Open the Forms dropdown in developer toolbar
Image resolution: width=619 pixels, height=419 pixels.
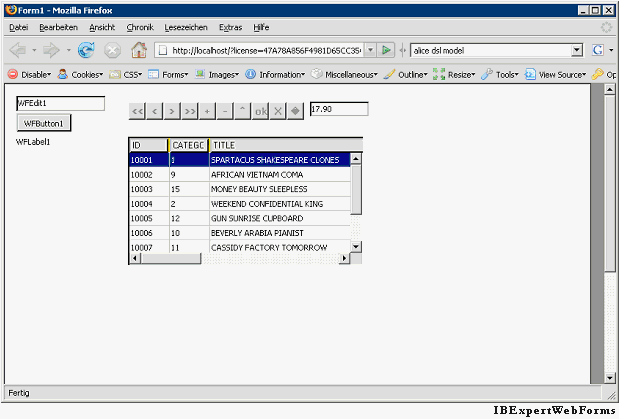168,74
